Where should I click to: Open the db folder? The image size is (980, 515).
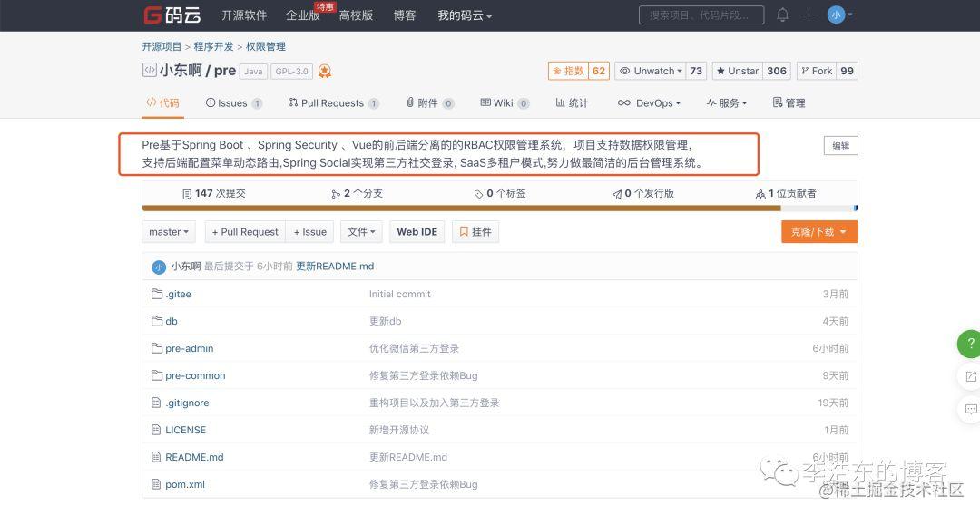pyautogui.click(x=171, y=321)
